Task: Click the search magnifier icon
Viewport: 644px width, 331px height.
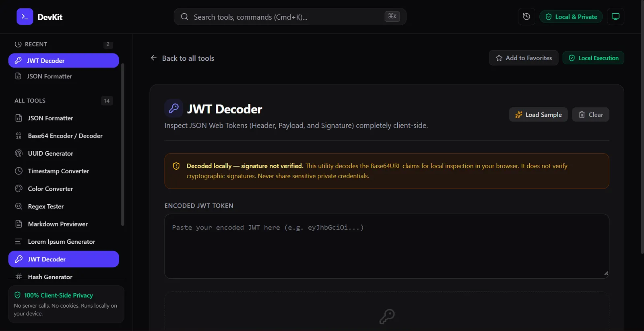Action: pos(184,16)
